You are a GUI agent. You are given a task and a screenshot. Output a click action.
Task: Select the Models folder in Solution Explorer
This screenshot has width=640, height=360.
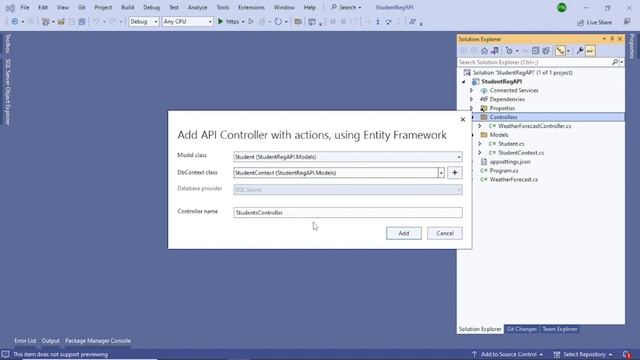pyautogui.click(x=498, y=135)
